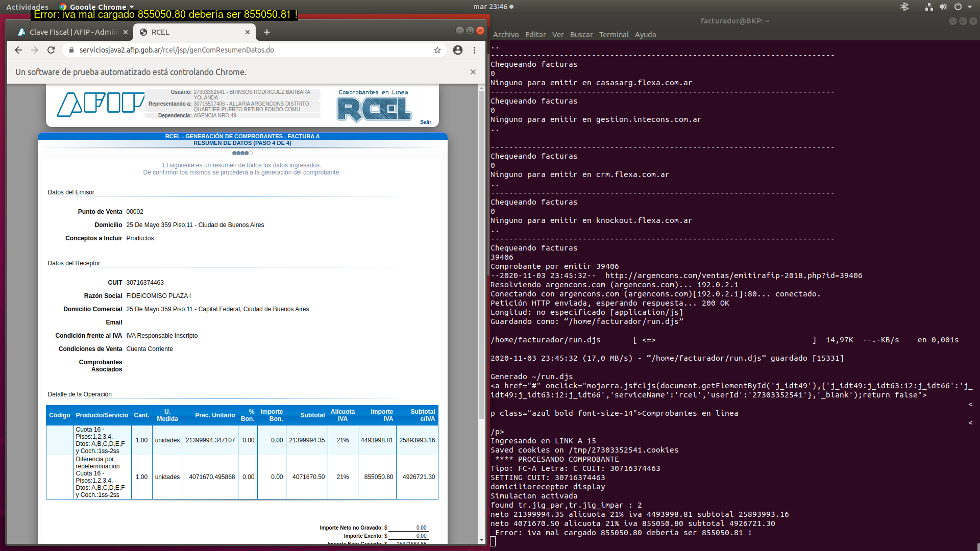Bookmark this page with the star icon

437,50
